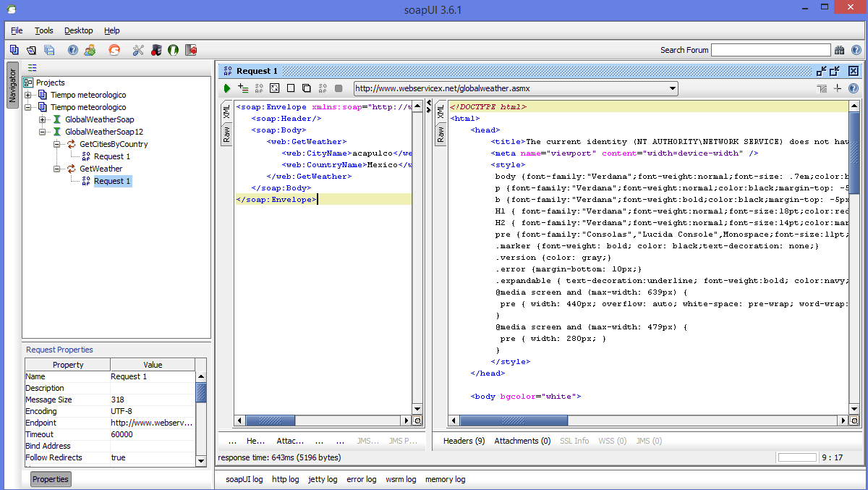Click the Exit soapUI door icon

(191, 50)
